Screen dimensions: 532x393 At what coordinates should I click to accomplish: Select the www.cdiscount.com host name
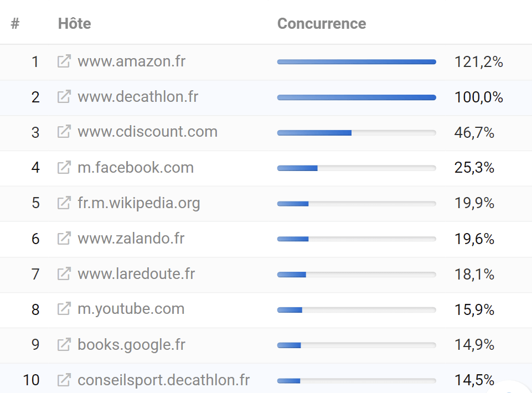pyautogui.click(x=148, y=132)
